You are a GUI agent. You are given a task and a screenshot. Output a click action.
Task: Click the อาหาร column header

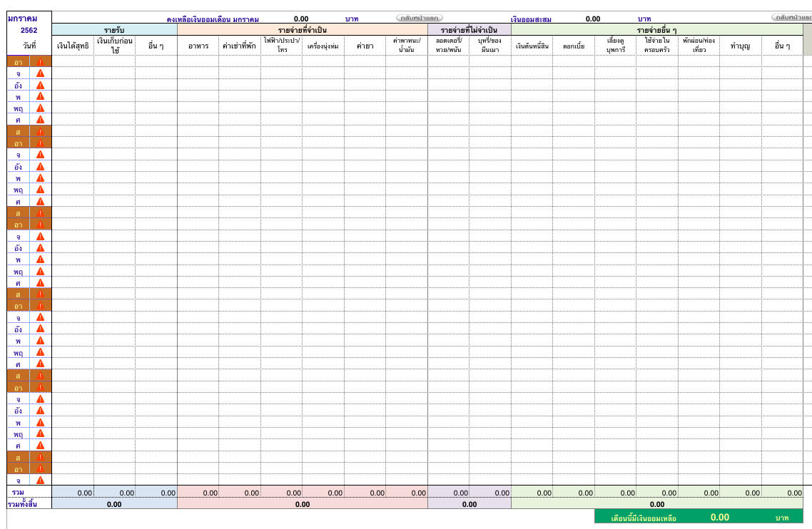tap(198, 46)
